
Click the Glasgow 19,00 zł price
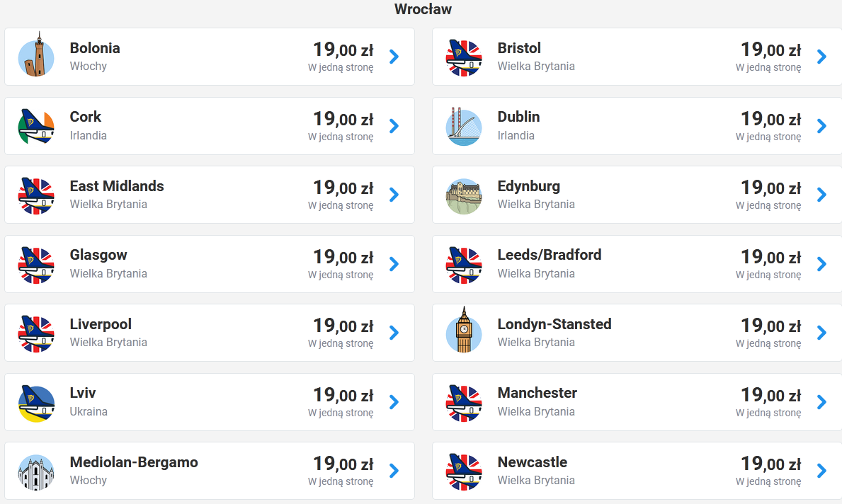tap(343, 257)
